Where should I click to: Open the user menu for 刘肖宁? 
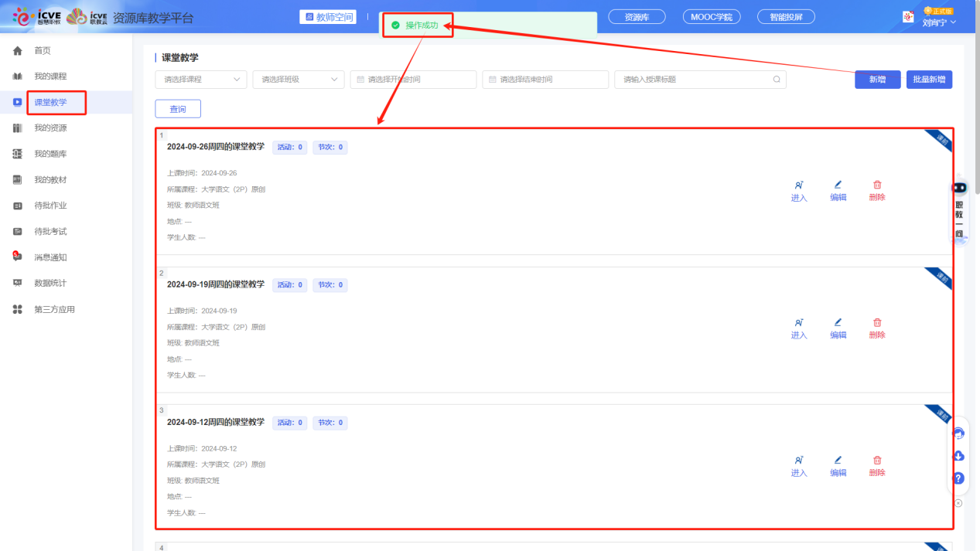[939, 22]
